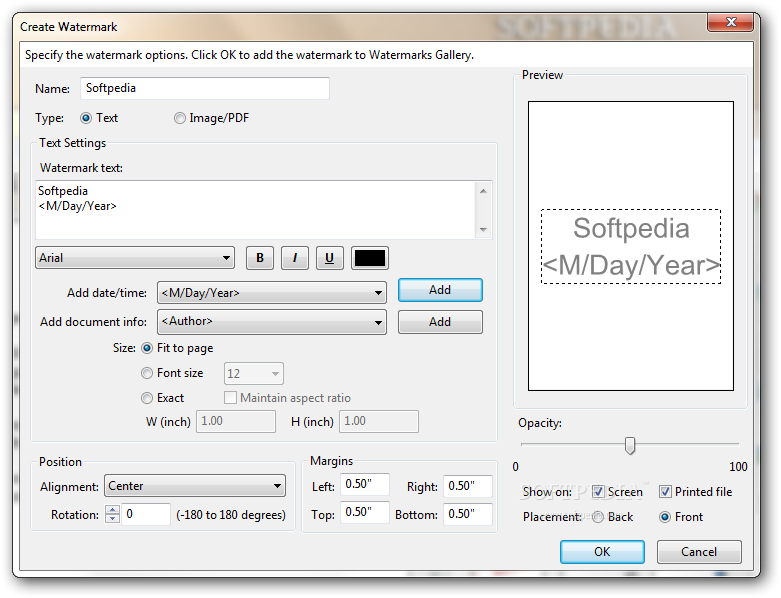Viewport: 781px width, 598px height.
Task: Click the Cancel button
Action: pos(699,552)
